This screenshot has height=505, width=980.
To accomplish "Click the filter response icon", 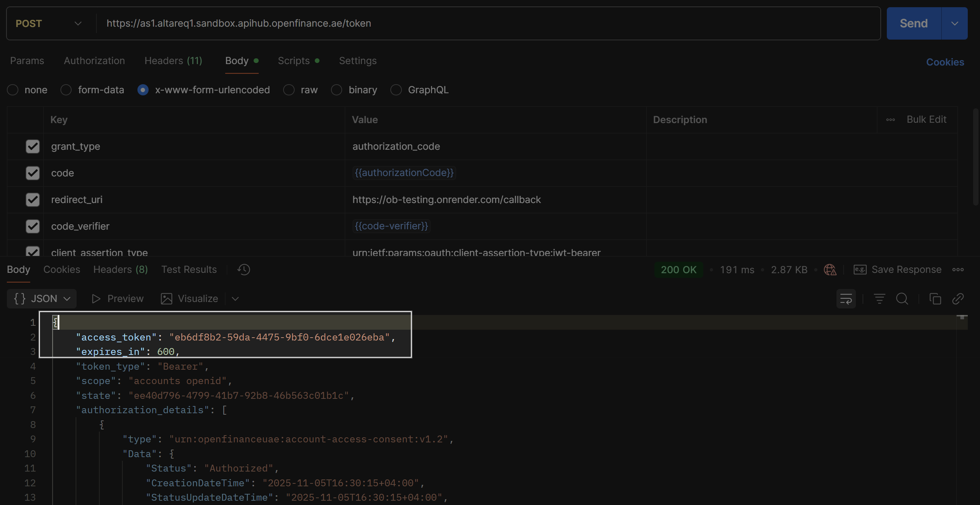I will pyautogui.click(x=879, y=299).
